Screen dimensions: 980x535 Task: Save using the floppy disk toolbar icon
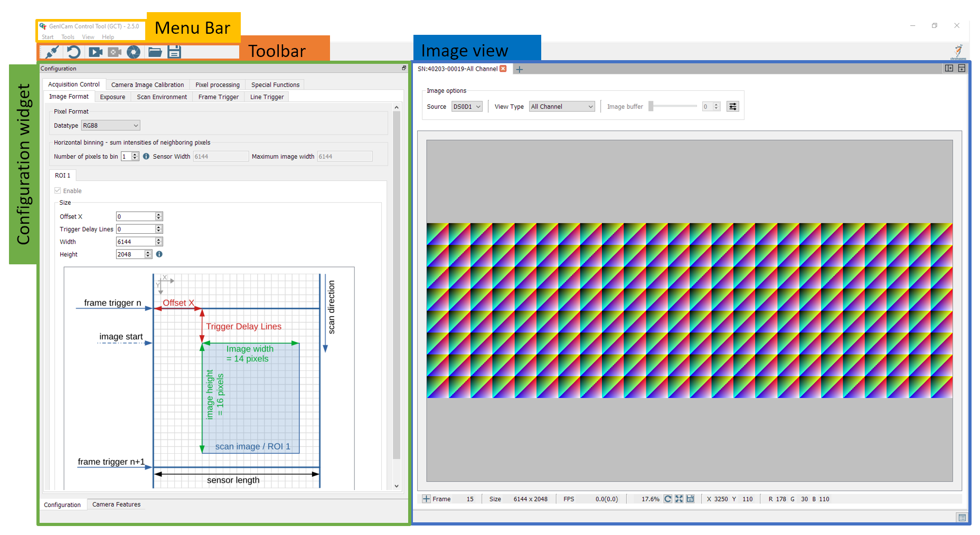tap(174, 52)
